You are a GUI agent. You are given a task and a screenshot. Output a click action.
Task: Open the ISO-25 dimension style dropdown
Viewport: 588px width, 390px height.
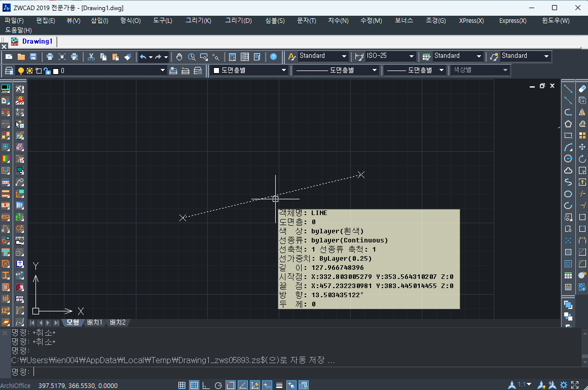click(x=411, y=56)
